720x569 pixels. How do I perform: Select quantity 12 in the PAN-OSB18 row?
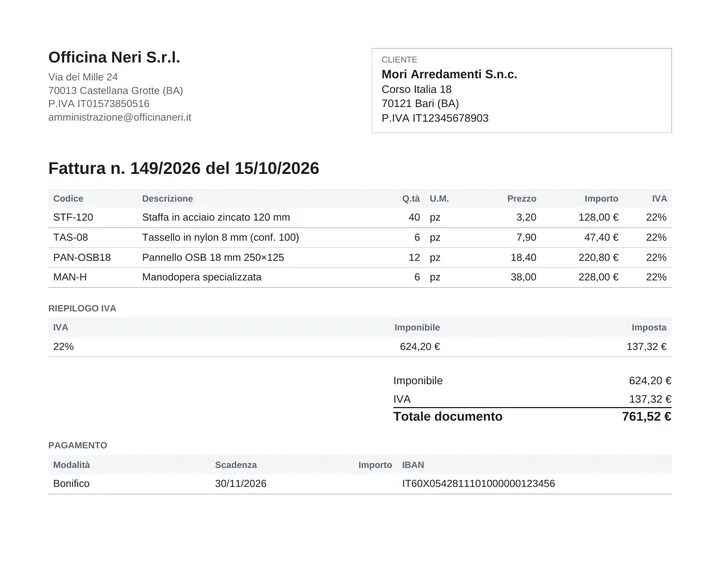pos(414,257)
